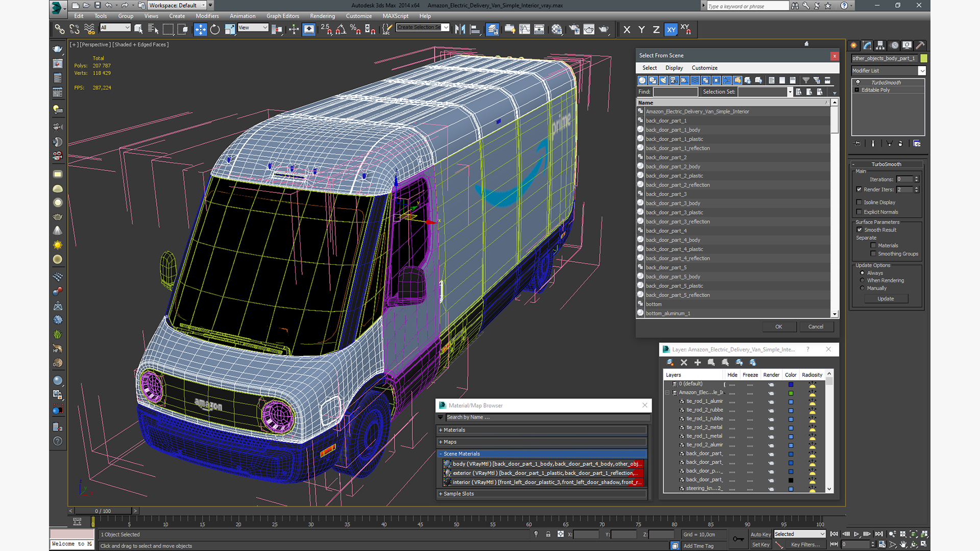Enable the Isoline Display checkbox
The height and width of the screenshot is (551, 980).
pyautogui.click(x=859, y=202)
